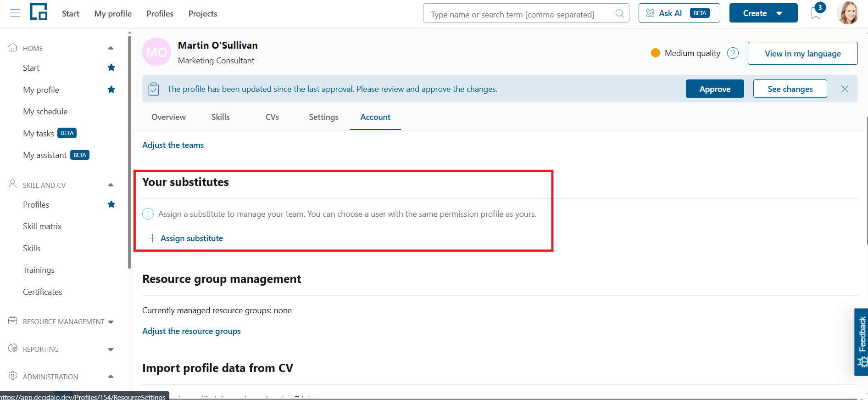Viewport: 868px width, 400px height.
Task: Expand the RESOURCE MANAGEMENT section
Action: [x=111, y=322]
